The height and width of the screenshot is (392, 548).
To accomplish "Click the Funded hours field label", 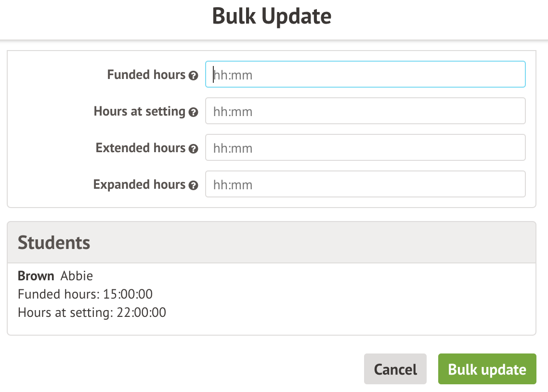I will click(x=146, y=75).
